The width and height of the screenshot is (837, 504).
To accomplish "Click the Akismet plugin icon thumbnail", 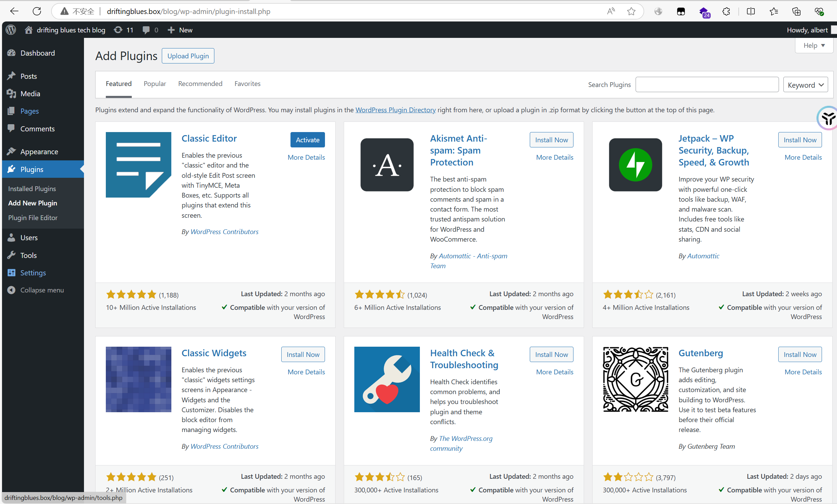I will 387,165.
